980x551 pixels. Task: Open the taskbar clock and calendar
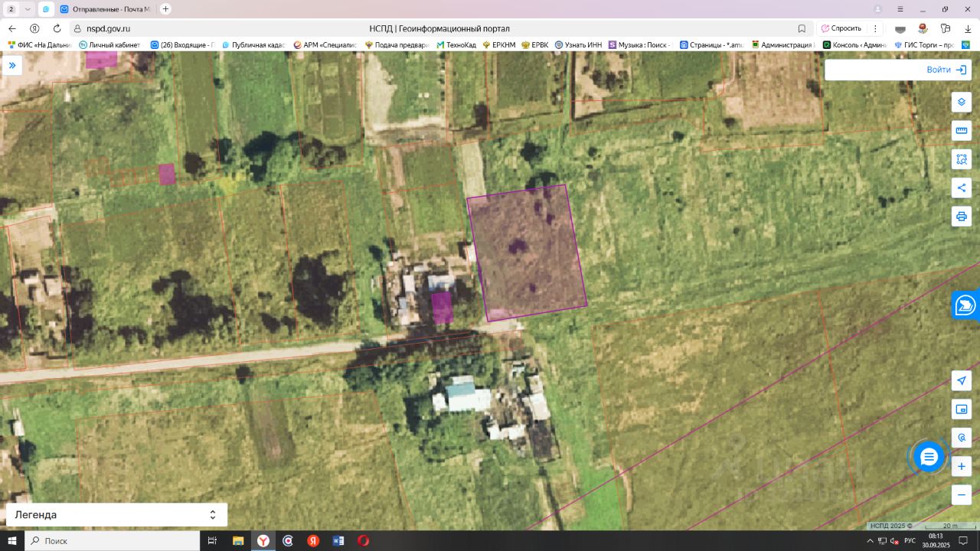pos(936,541)
